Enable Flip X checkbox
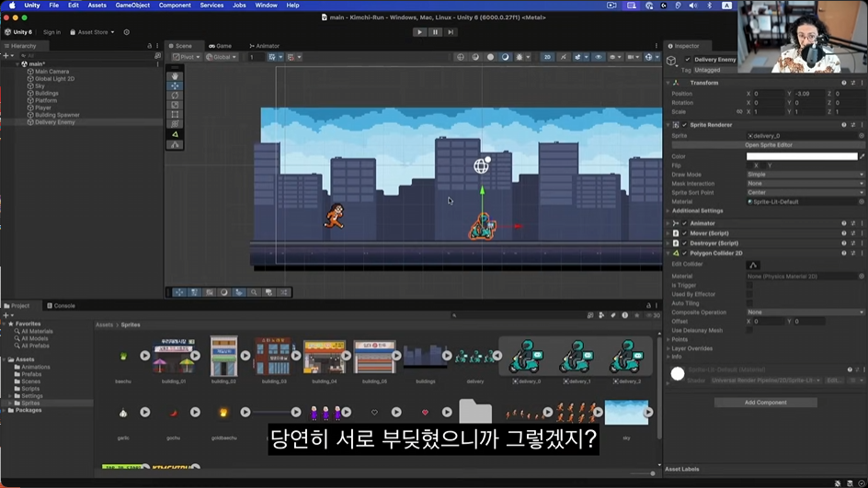The width and height of the screenshot is (868, 488). (749, 165)
